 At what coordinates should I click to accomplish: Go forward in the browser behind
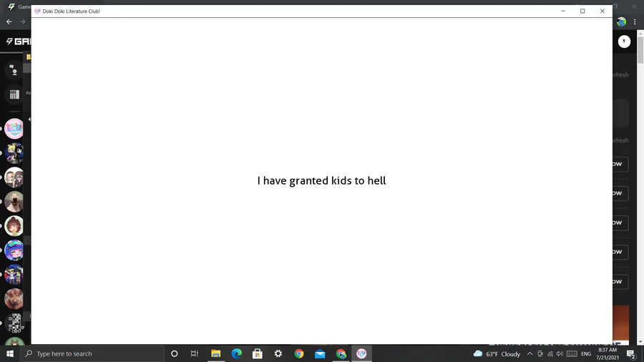23,21
